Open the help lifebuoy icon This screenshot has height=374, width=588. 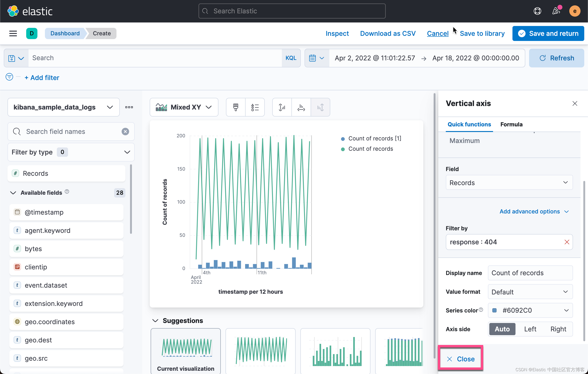(x=537, y=11)
